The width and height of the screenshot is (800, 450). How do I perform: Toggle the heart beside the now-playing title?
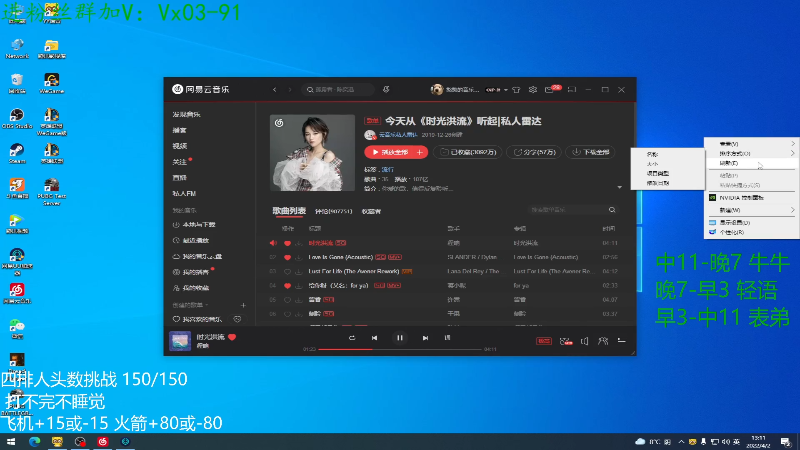[x=232, y=337]
